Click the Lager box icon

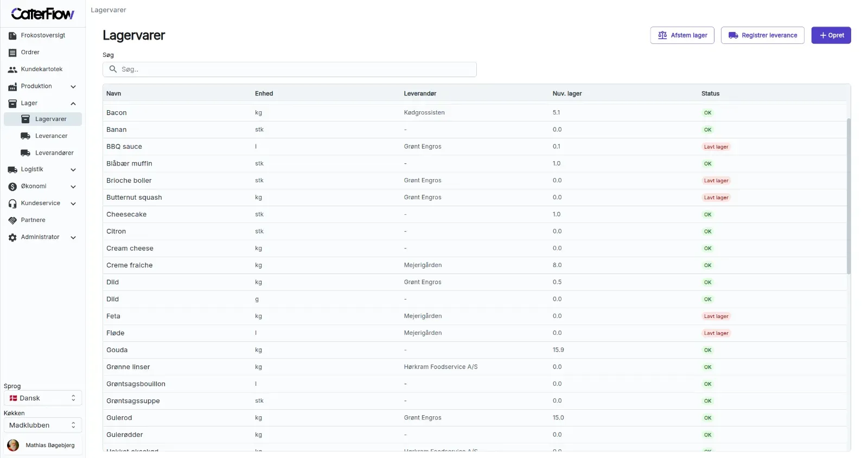[x=12, y=104]
